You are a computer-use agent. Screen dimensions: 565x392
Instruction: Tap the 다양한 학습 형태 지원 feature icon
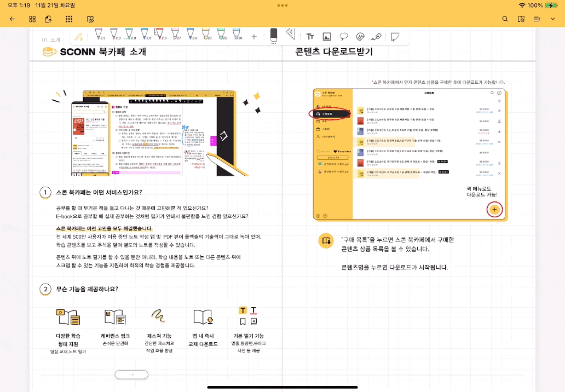[x=68, y=317]
